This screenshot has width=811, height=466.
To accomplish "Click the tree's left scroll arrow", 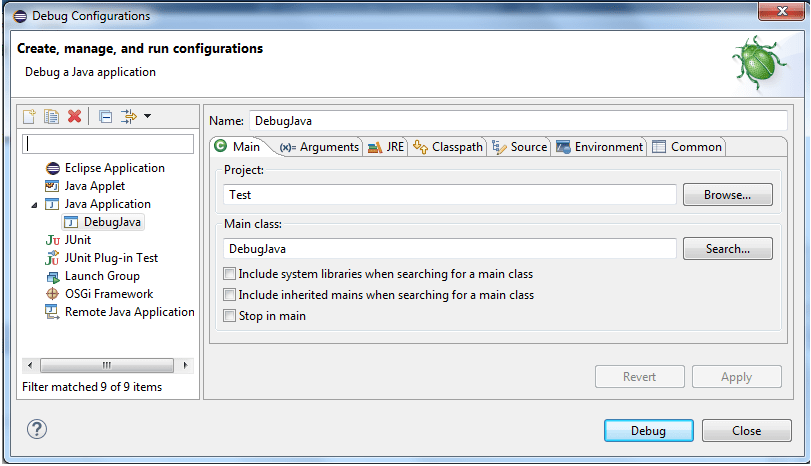I will (30, 366).
